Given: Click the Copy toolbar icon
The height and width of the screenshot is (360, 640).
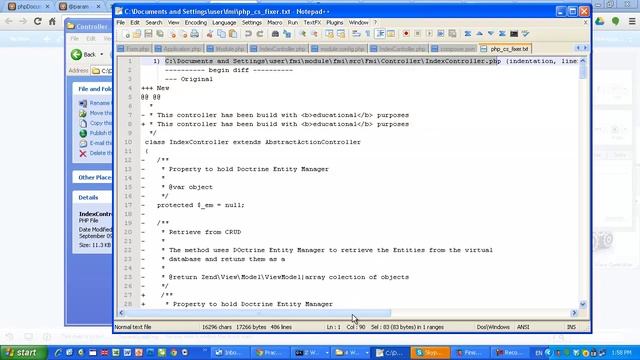Looking at the screenshot, I should [x=221, y=34].
